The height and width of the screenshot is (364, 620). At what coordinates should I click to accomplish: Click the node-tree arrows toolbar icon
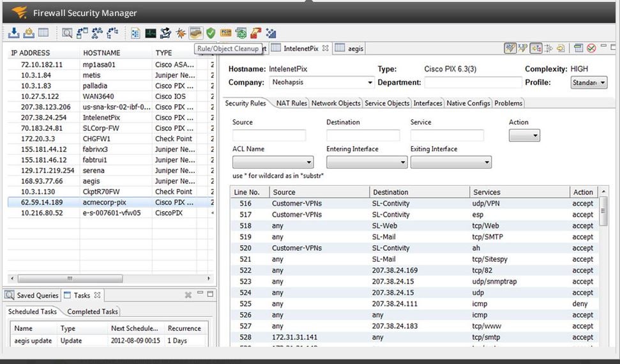tap(112, 33)
